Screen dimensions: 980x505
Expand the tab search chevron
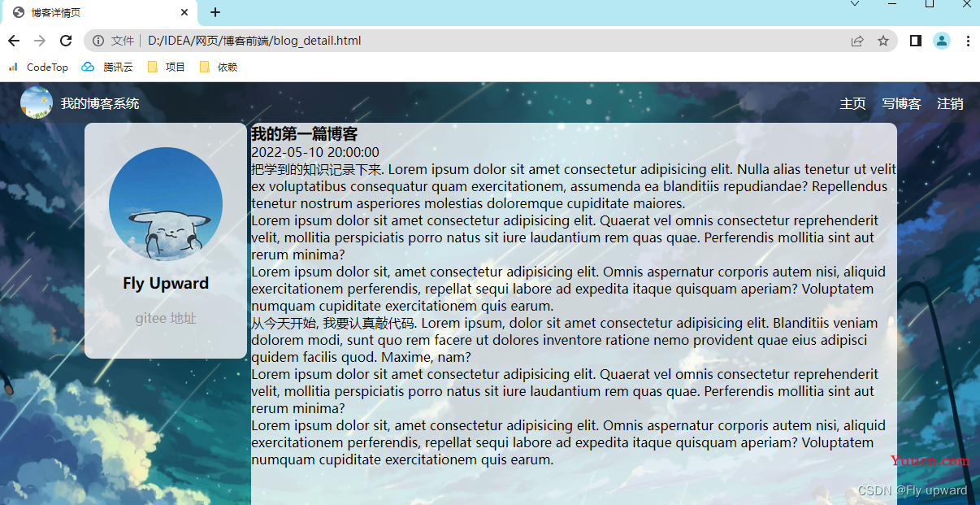[855, 4]
